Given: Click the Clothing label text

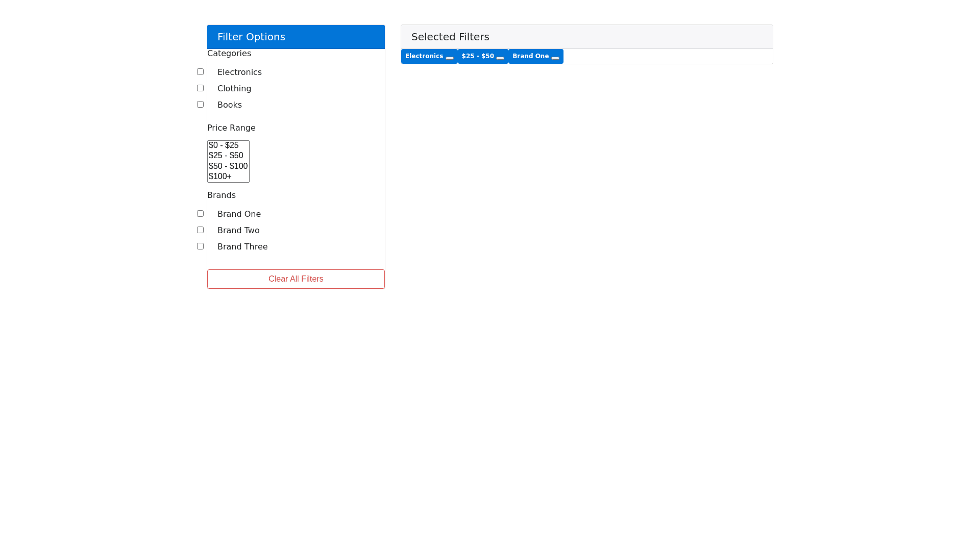Looking at the screenshot, I should coord(234,89).
